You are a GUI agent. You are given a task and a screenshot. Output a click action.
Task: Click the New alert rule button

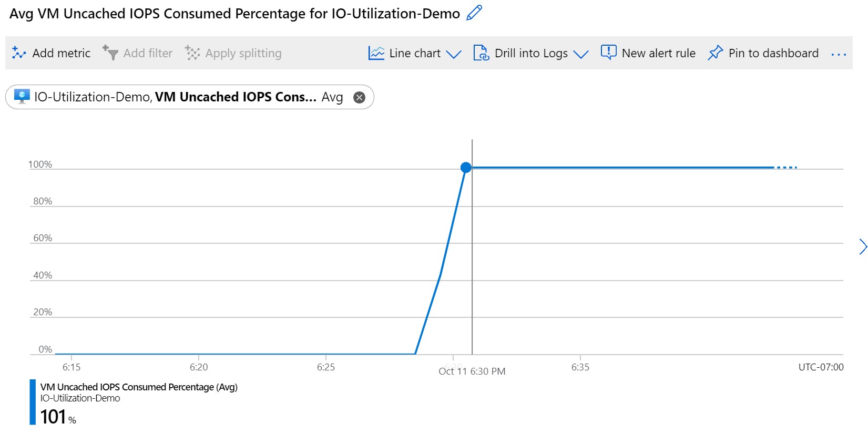[658, 53]
